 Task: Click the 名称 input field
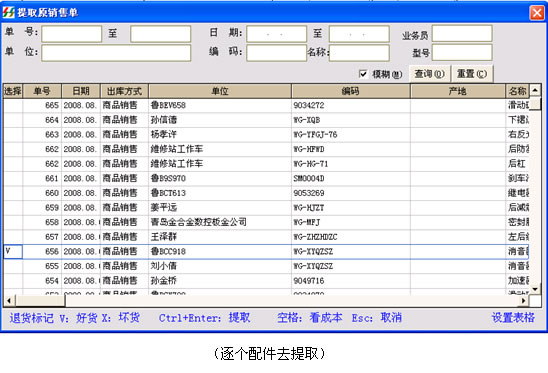click(359, 53)
